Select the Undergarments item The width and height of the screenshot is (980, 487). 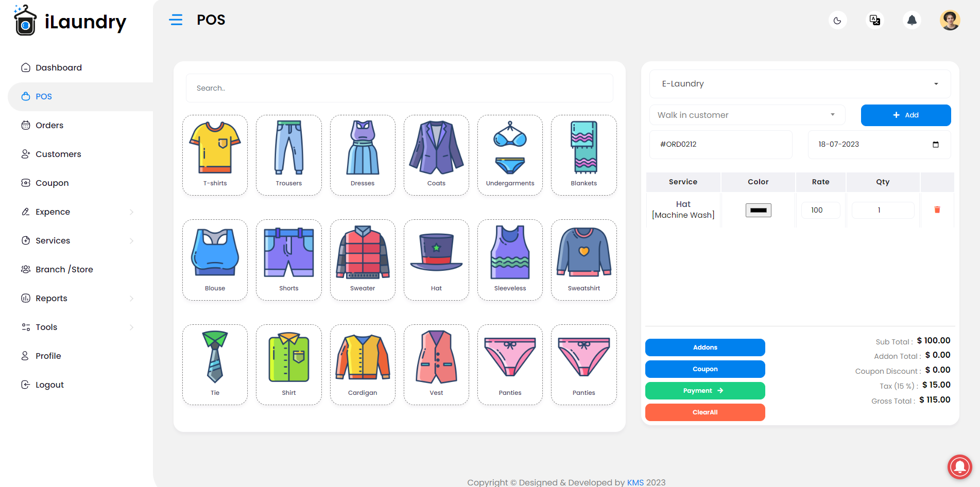[x=510, y=155]
